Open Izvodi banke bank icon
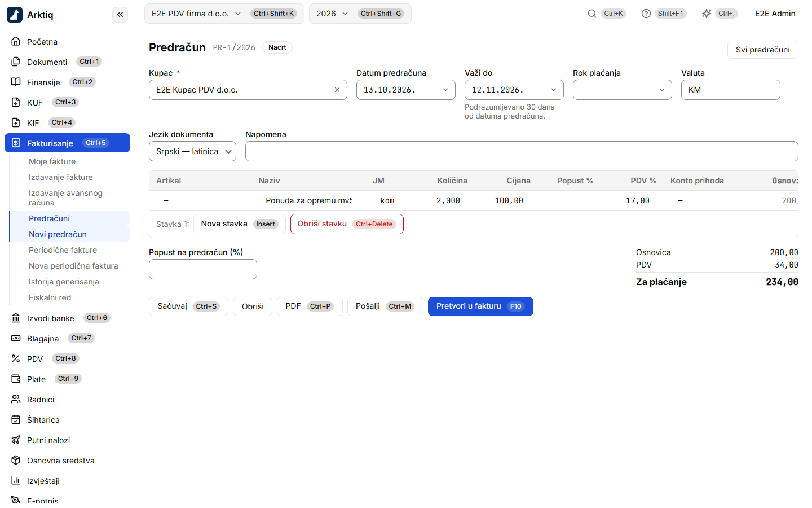 (16, 318)
